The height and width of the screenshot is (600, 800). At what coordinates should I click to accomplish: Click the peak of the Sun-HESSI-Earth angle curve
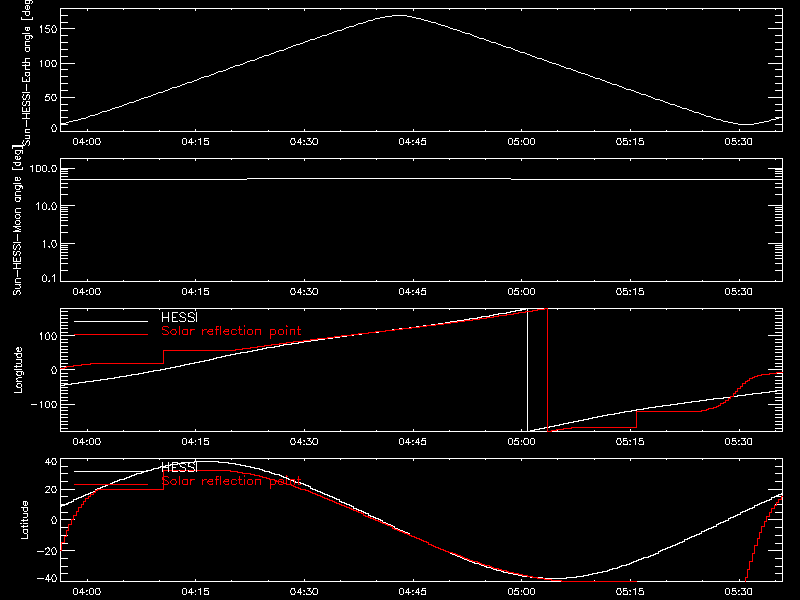pos(399,15)
